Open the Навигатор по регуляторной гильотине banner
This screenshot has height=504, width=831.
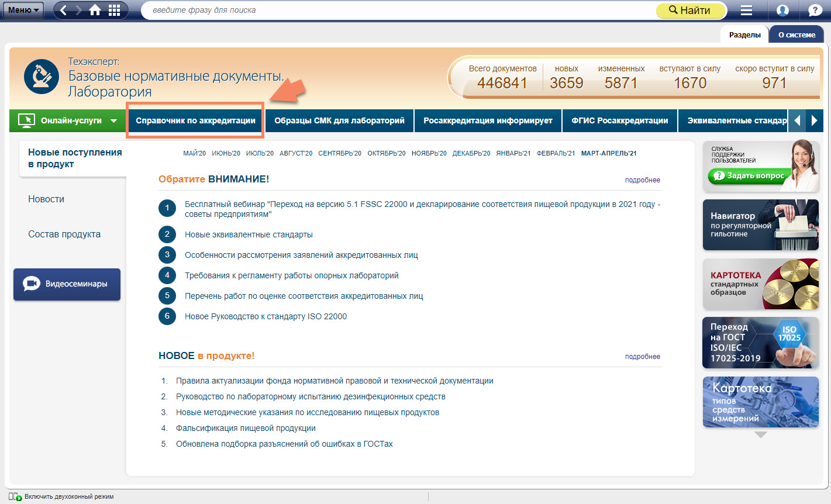click(x=760, y=225)
